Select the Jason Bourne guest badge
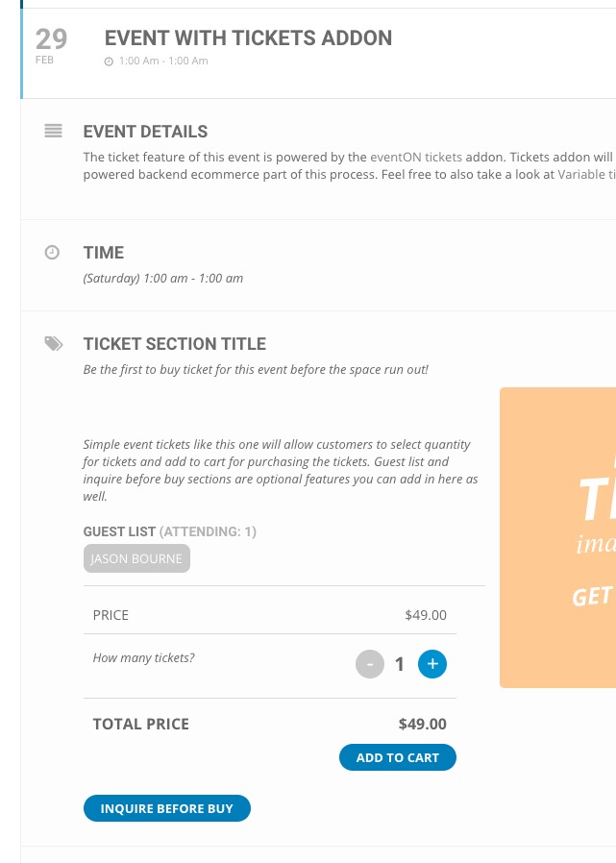 pyautogui.click(x=136, y=558)
